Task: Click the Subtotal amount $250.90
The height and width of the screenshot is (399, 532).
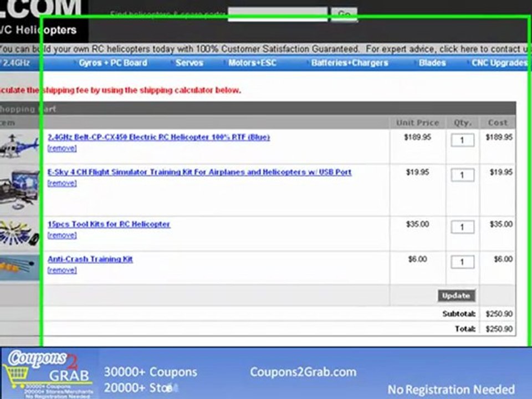Action: click(x=499, y=314)
